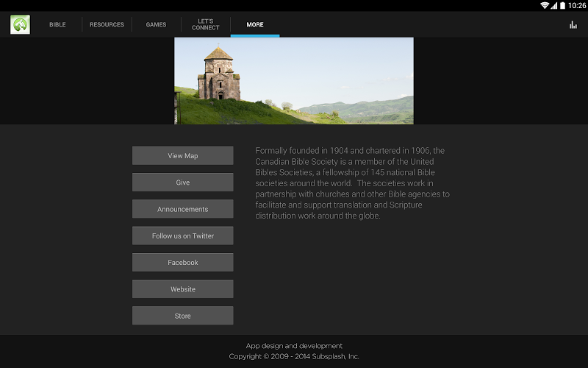Tap Follow us on Twitter

pyautogui.click(x=182, y=236)
